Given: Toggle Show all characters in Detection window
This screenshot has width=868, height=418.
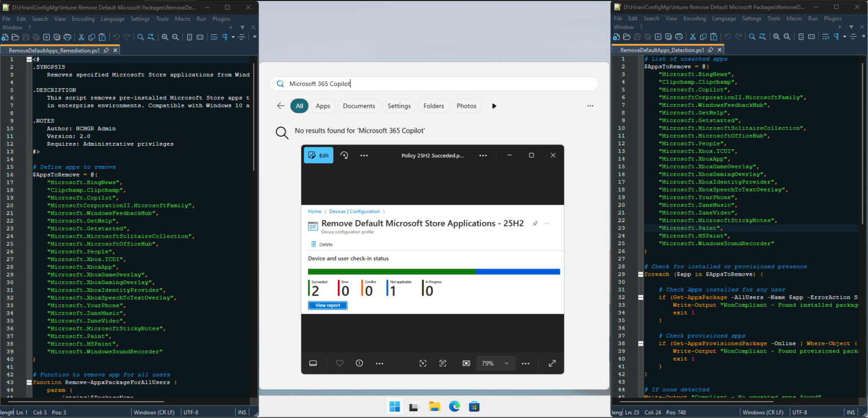Looking at the screenshot, I should click(837, 37).
